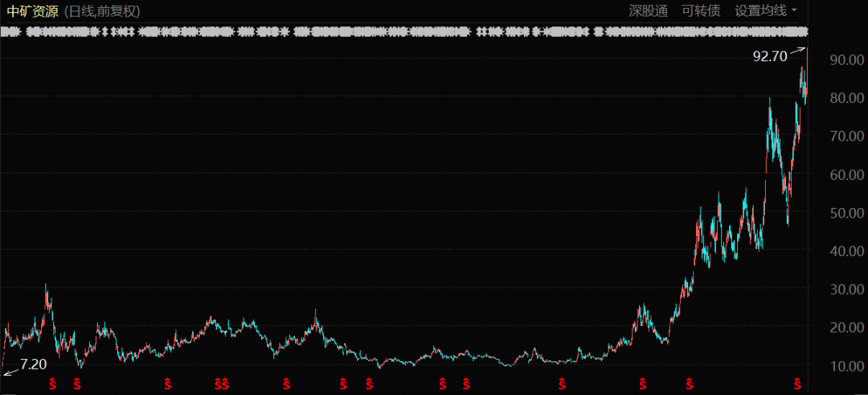The width and height of the screenshot is (868, 395).
Task: Click the third S marker from right
Action: [641, 384]
